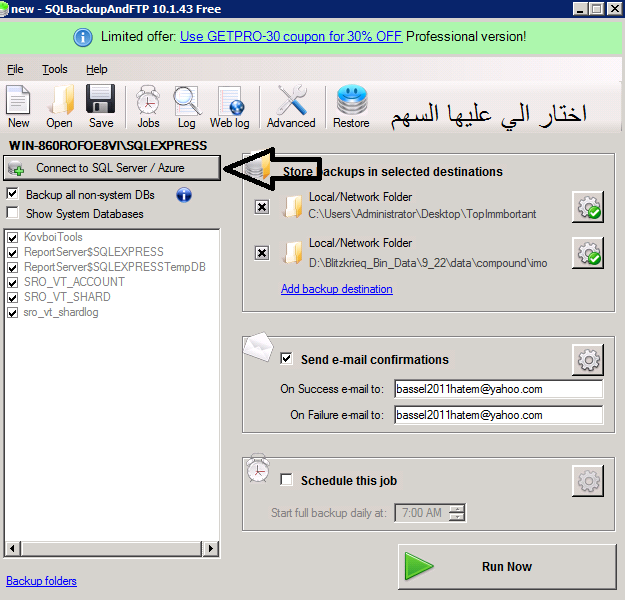Open the Help menu
Screen dimensions: 625x600
coord(97,69)
